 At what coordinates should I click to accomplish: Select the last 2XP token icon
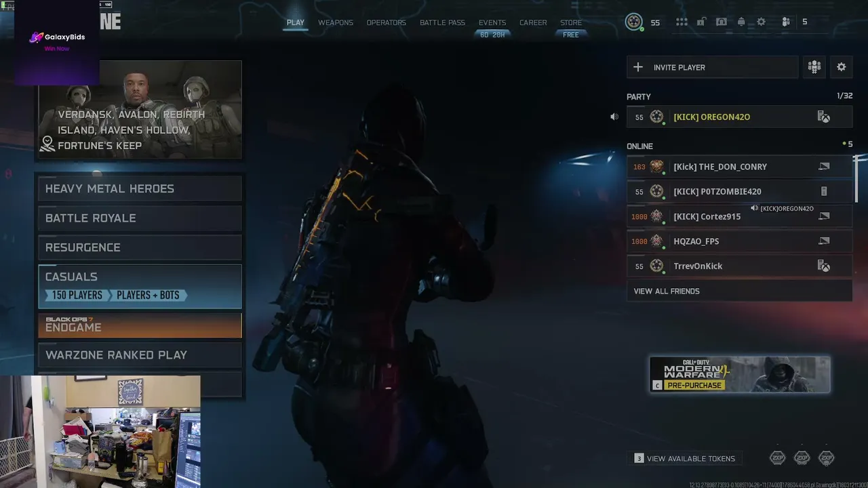click(826, 458)
